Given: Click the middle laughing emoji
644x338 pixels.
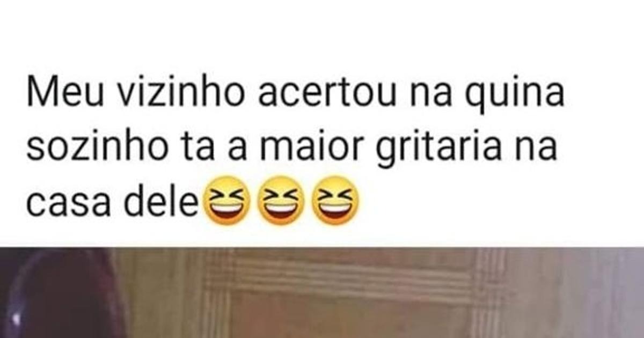Looking at the screenshot, I should [x=281, y=201].
